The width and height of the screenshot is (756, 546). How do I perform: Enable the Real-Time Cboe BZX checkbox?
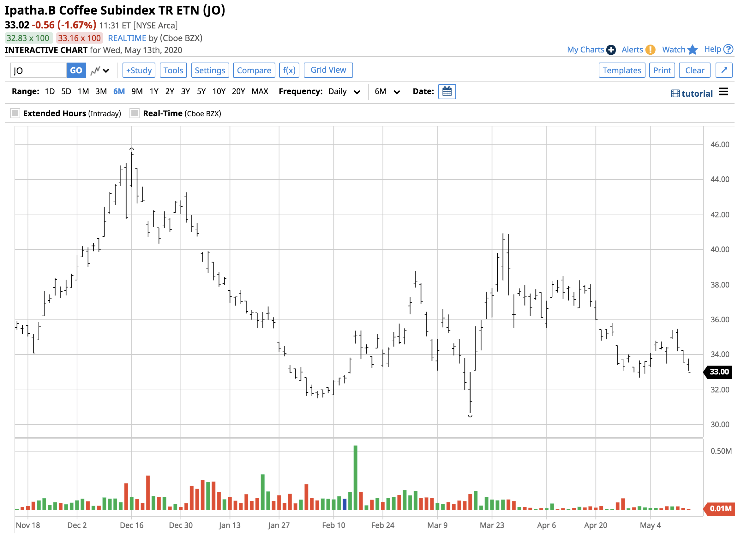tap(135, 113)
